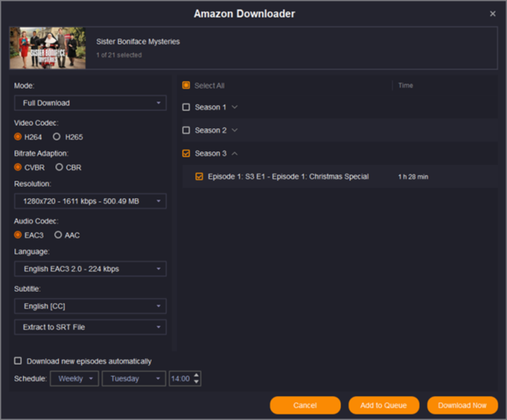Screen dimensions: 507x420
Task: Enable Download new episodes automatically
Action: 18,361
